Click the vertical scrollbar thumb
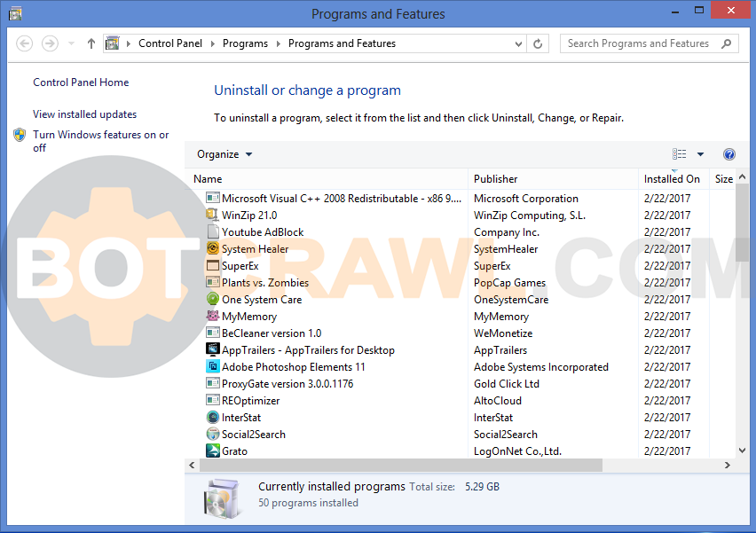The height and width of the screenshot is (533, 756). (x=742, y=222)
